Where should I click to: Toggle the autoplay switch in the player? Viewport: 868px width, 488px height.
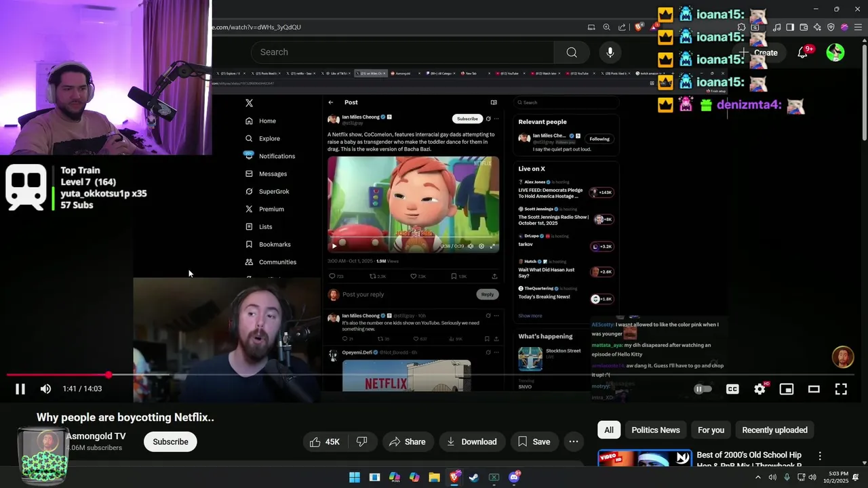point(703,389)
